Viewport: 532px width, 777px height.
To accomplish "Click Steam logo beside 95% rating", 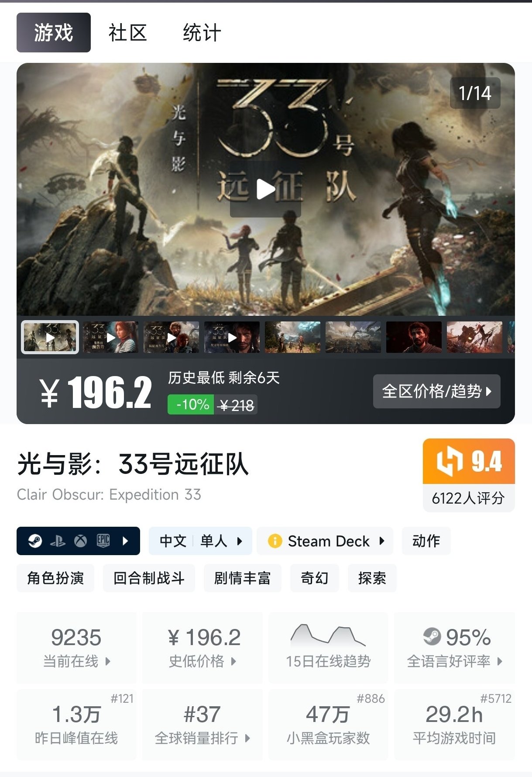I will coord(432,637).
